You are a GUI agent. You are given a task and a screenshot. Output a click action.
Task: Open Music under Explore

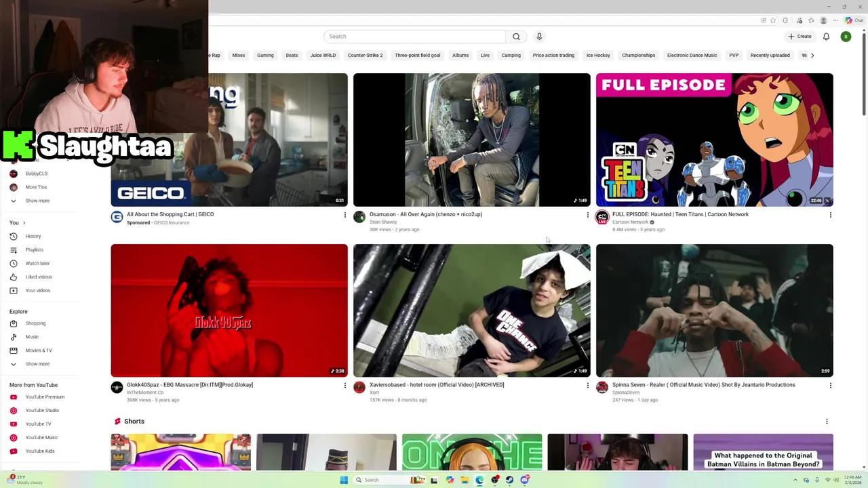tap(32, 338)
